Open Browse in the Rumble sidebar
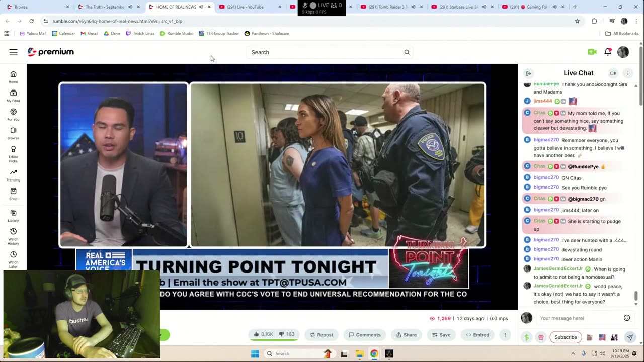 13,133
